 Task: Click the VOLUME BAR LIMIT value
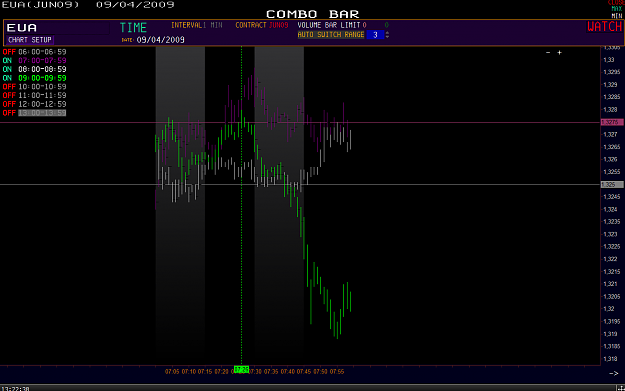pos(364,25)
